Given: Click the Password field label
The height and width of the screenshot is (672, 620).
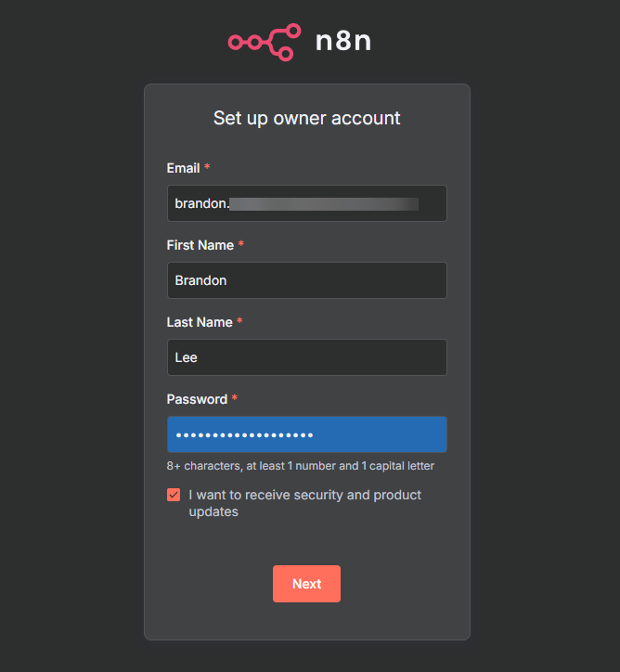Looking at the screenshot, I should (197, 399).
